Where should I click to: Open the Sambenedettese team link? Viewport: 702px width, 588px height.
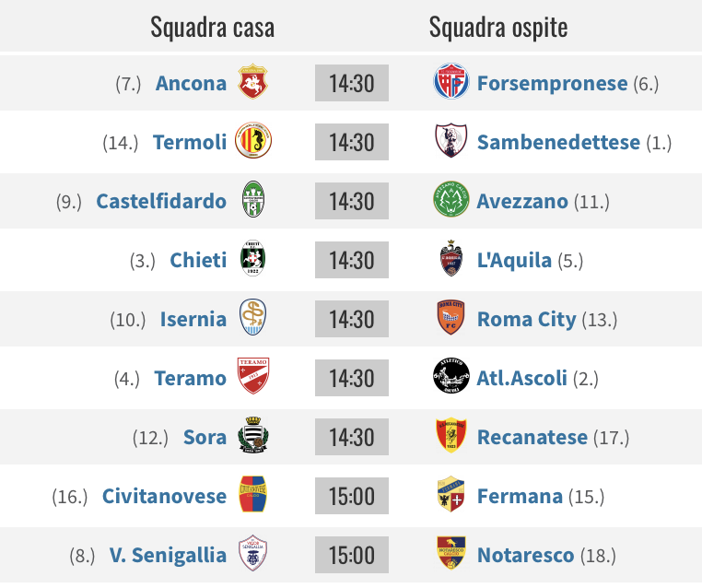pyautogui.click(x=558, y=143)
